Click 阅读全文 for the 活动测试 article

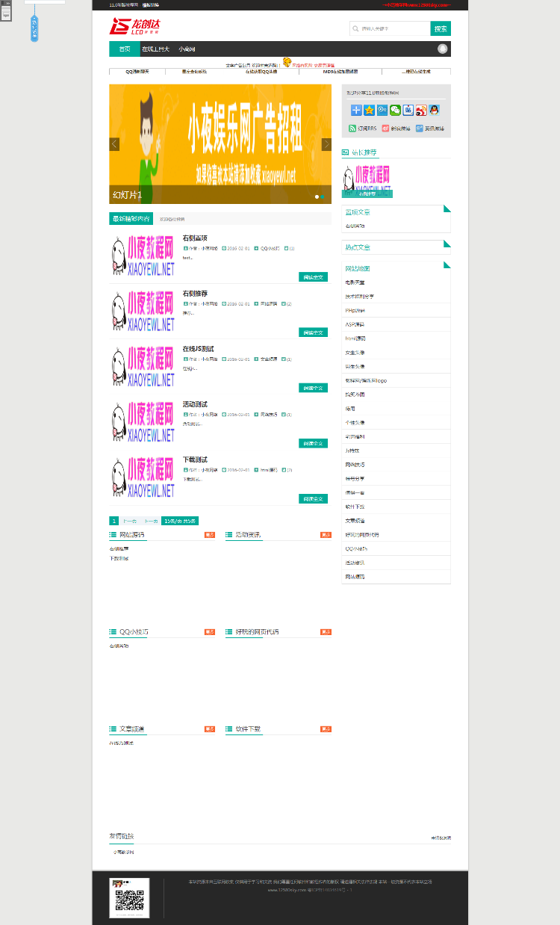pyautogui.click(x=314, y=443)
